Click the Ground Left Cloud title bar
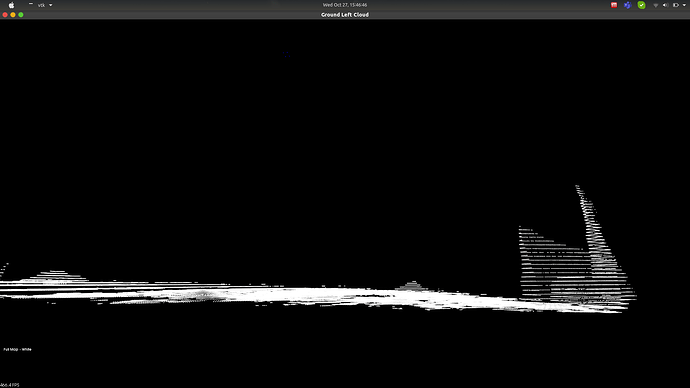 coord(345,15)
